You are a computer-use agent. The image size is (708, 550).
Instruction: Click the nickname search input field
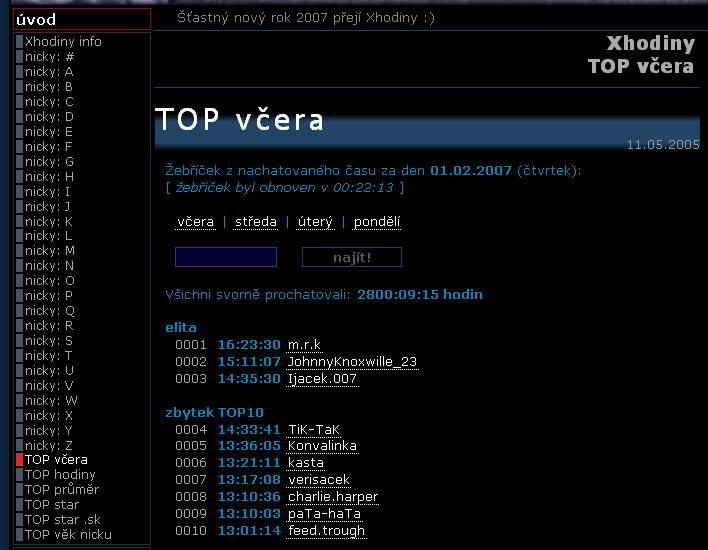click(226, 258)
